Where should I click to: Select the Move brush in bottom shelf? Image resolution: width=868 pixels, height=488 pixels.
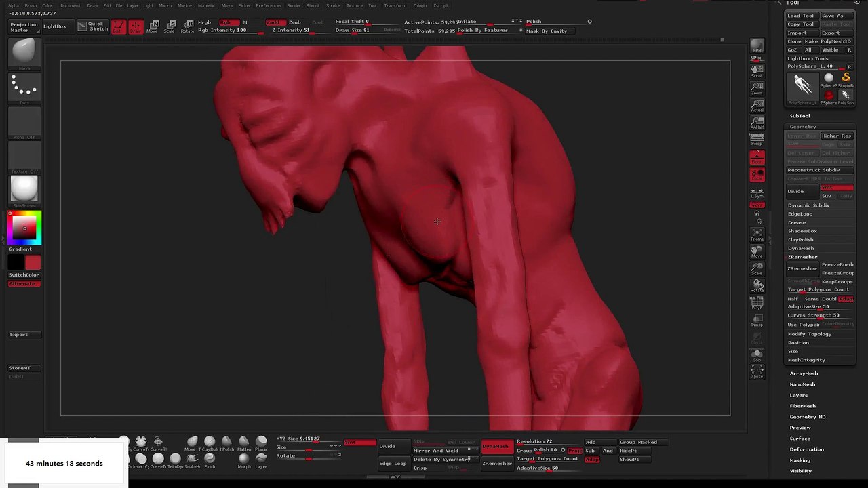193,444
